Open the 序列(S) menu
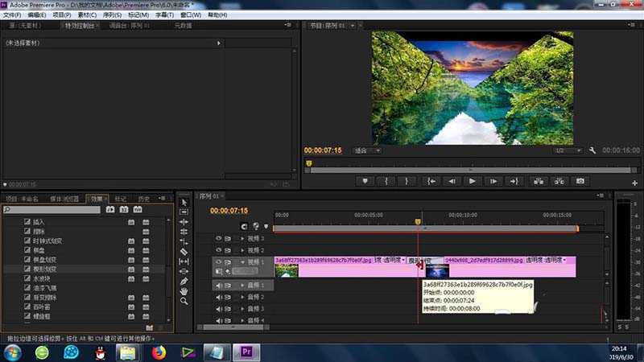Viewport: 644px width, 362px height. 112,14
